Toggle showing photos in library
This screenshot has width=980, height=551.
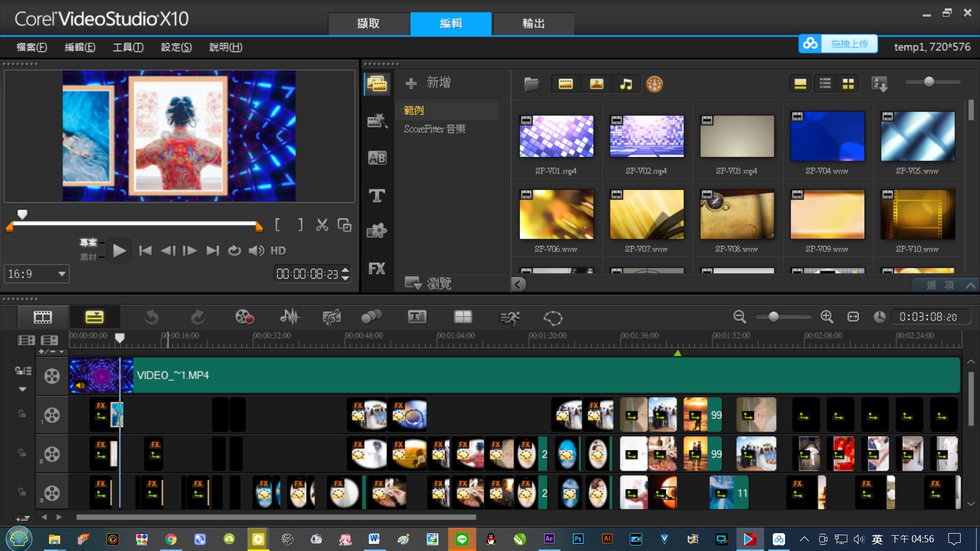(596, 84)
